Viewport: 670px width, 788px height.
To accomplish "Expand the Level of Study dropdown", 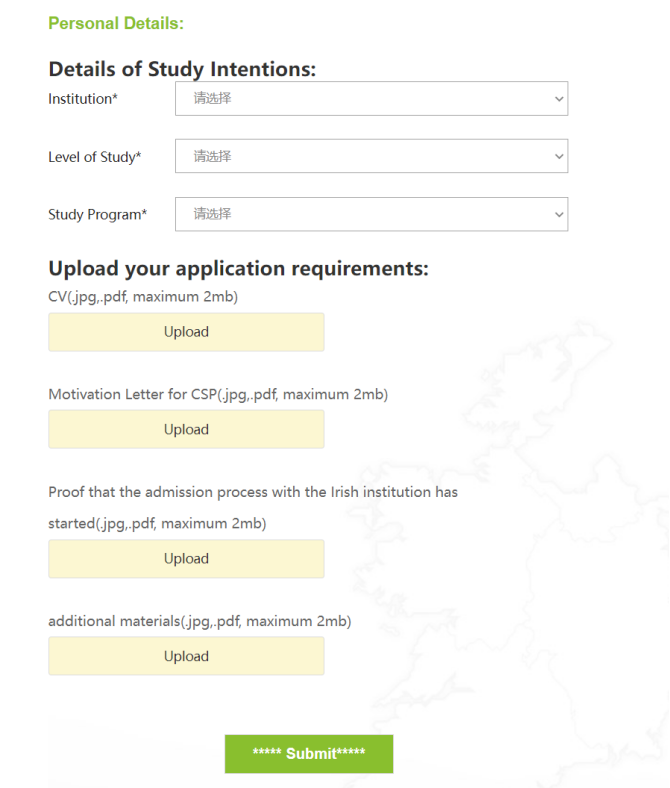I will point(371,156).
